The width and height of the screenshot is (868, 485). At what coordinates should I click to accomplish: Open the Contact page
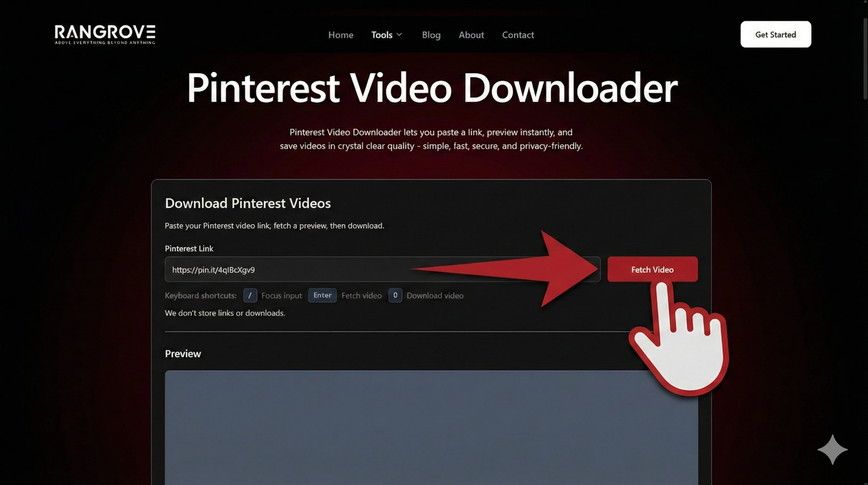click(518, 35)
